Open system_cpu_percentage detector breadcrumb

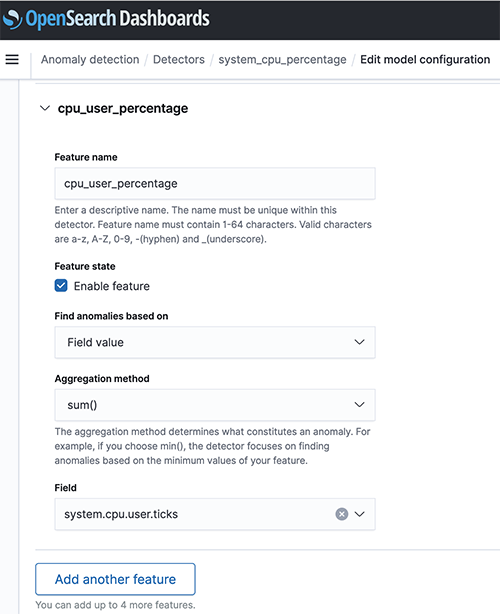[x=282, y=60]
